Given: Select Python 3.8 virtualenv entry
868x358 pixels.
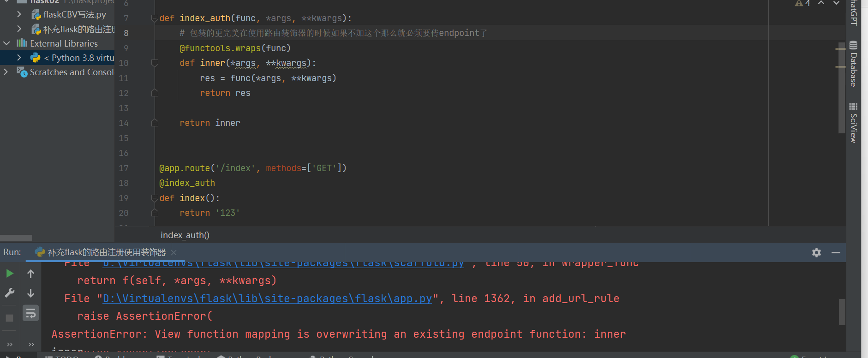Looking at the screenshot, I should point(72,58).
